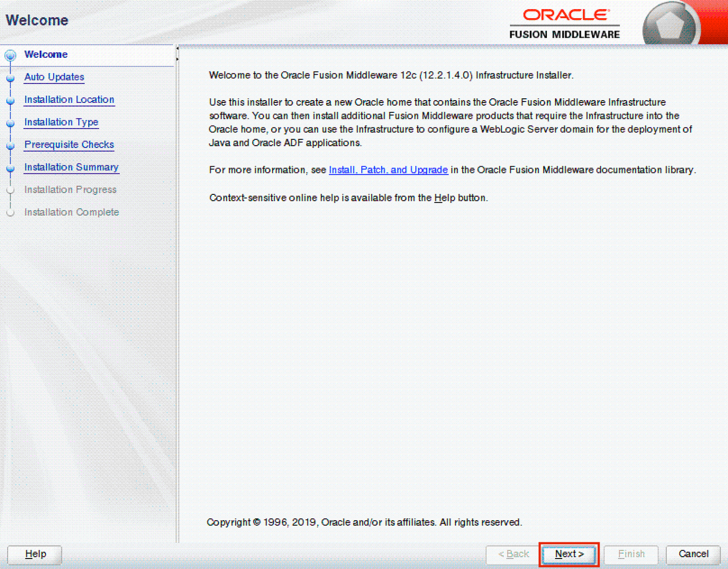Go to Prerequisite Checks step
Viewport: 728px width, 569px height.
click(x=69, y=145)
